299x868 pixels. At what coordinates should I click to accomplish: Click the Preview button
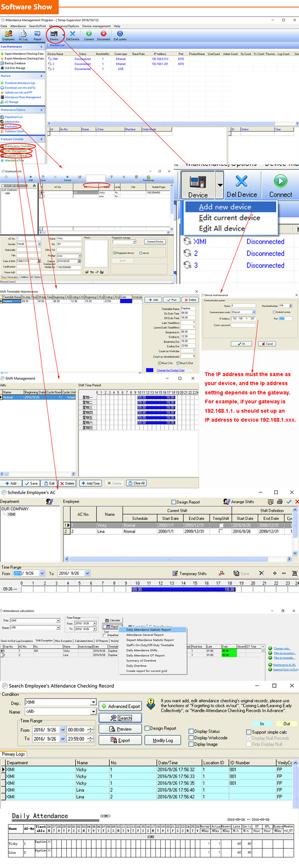(120, 729)
